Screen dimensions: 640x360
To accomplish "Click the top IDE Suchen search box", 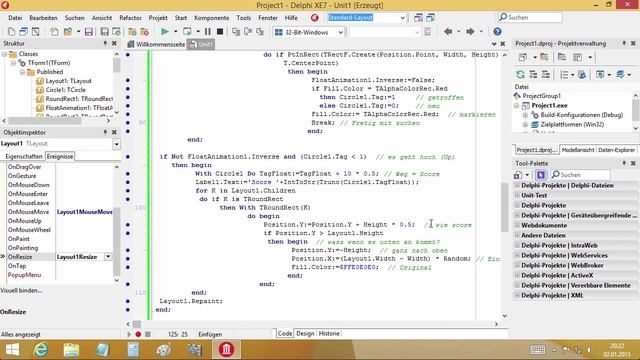I will (x=530, y=18).
